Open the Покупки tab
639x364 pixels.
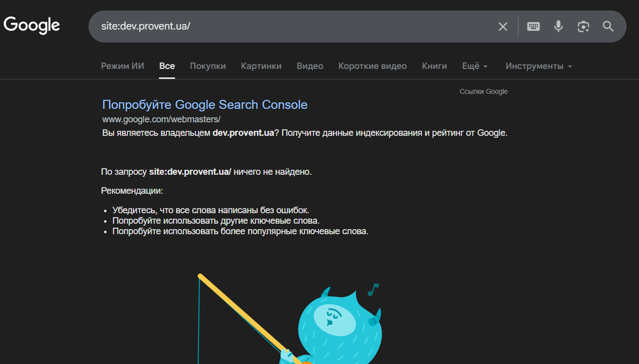[208, 66]
